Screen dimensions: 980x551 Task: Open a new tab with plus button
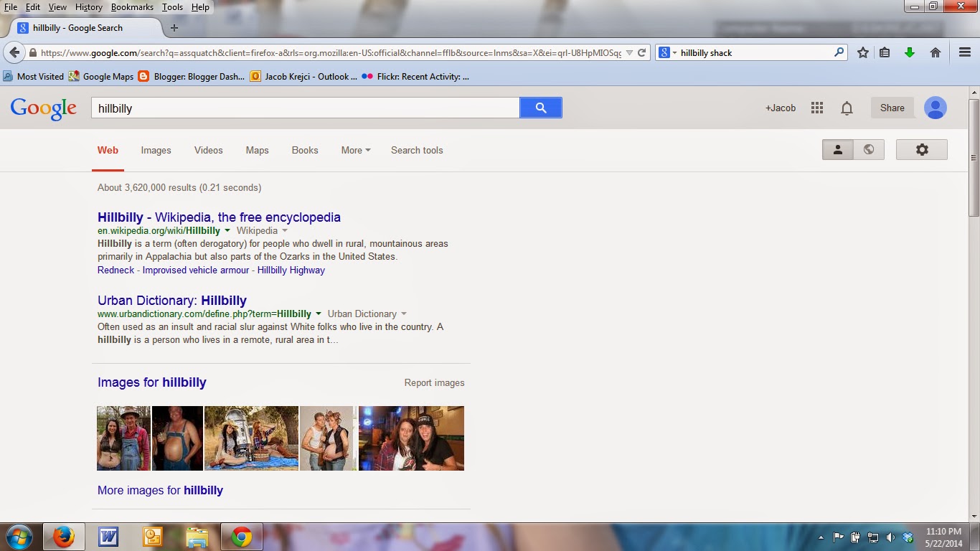pyautogui.click(x=174, y=28)
